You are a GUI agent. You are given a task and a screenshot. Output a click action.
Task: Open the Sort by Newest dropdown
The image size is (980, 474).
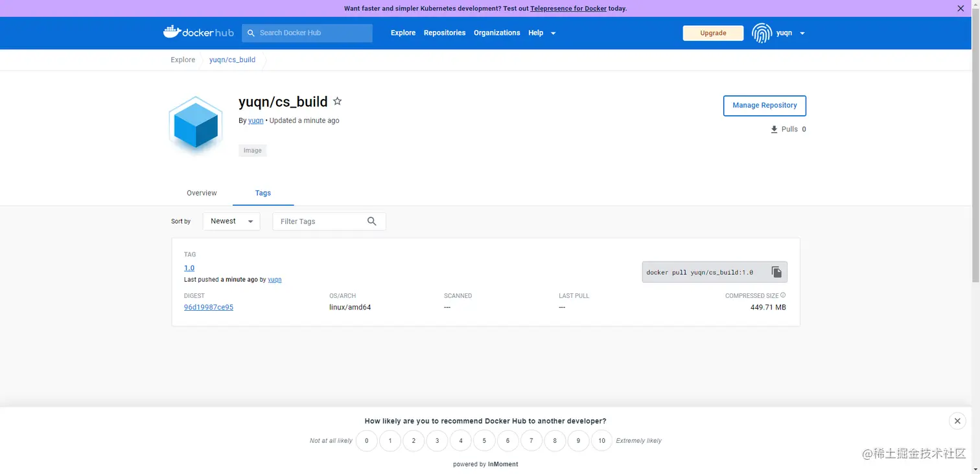(231, 221)
